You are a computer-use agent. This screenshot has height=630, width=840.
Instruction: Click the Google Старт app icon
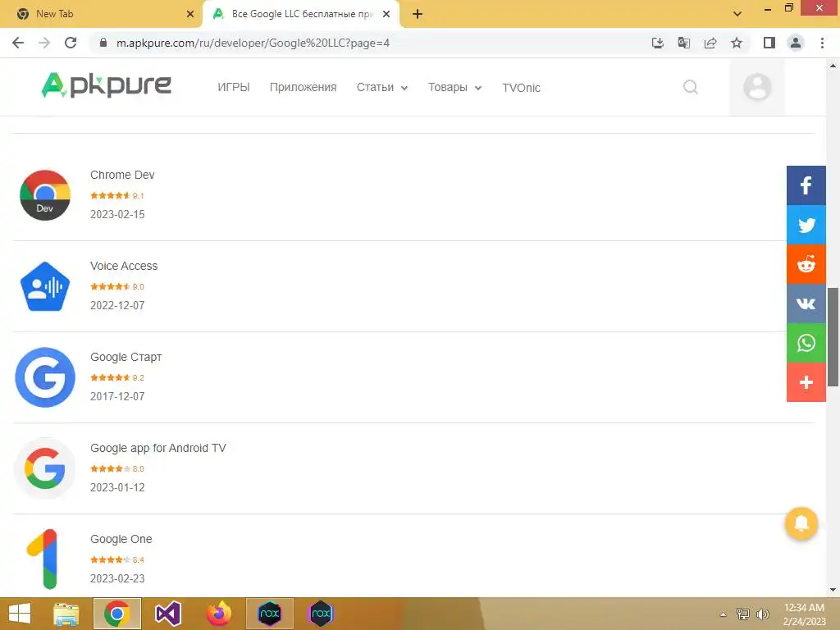click(x=45, y=377)
